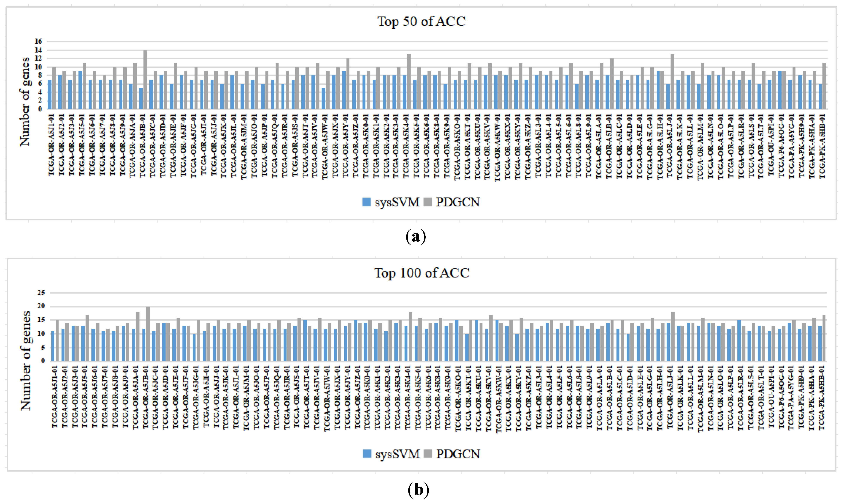This screenshot has height=504, width=842.
Task: Select the "Top 100 of ACC" chart title
Action: (421, 273)
